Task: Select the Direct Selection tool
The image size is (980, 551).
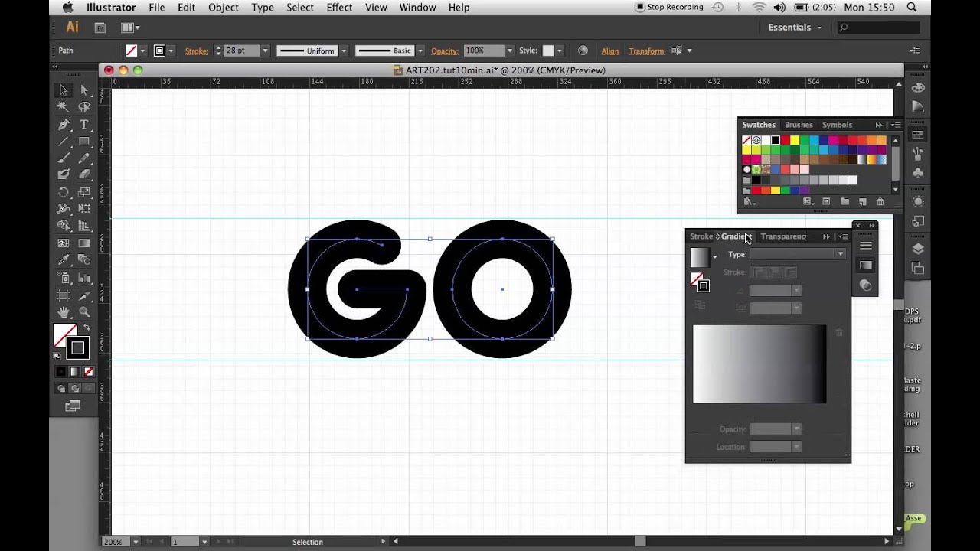Action: 84,90
